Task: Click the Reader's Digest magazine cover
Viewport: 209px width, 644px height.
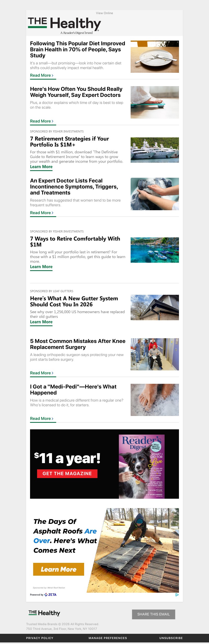Action: [x=142, y=467]
